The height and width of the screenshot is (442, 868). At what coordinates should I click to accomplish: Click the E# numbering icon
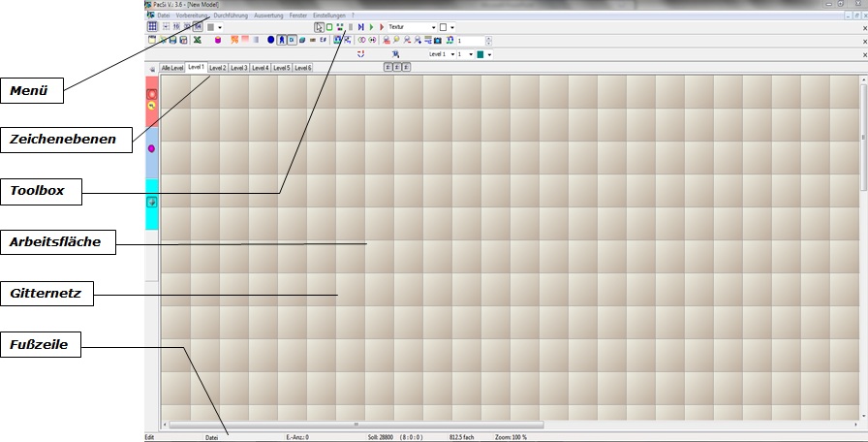324,40
